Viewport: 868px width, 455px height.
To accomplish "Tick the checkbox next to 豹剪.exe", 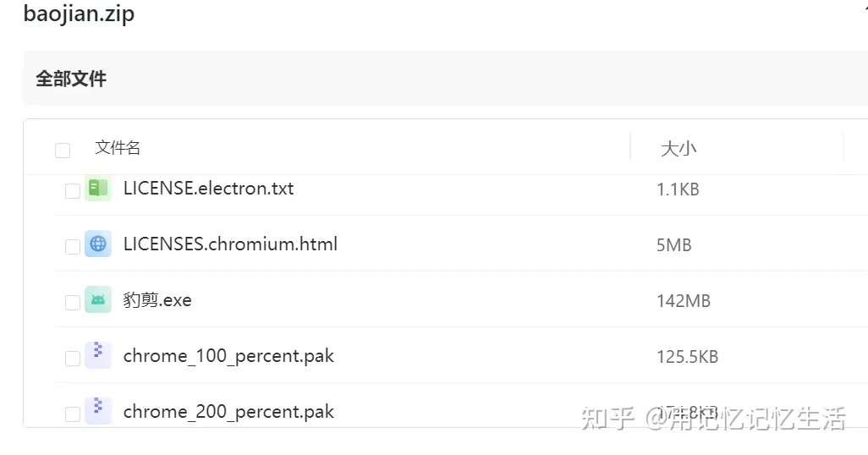I will (73, 303).
